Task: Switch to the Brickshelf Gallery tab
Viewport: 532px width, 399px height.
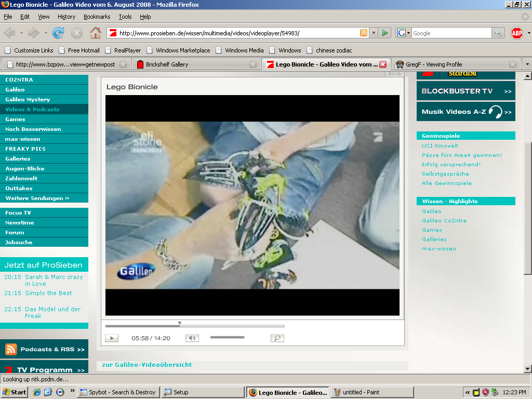Action: click(196, 64)
